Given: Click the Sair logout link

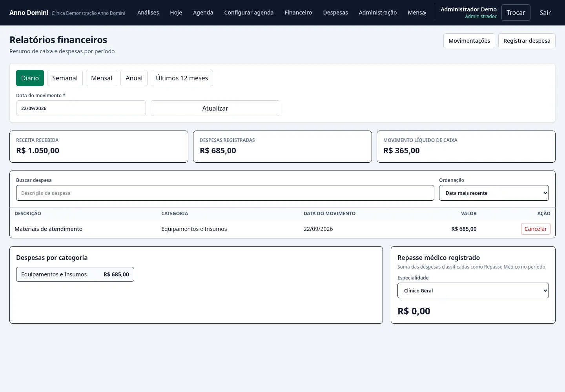Looking at the screenshot, I should pyautogui.click(x=545, y=13).
